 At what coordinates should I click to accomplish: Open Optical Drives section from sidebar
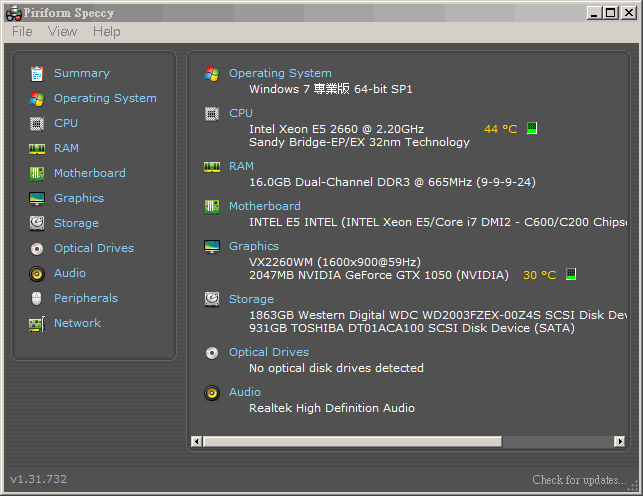coord(94,248)
